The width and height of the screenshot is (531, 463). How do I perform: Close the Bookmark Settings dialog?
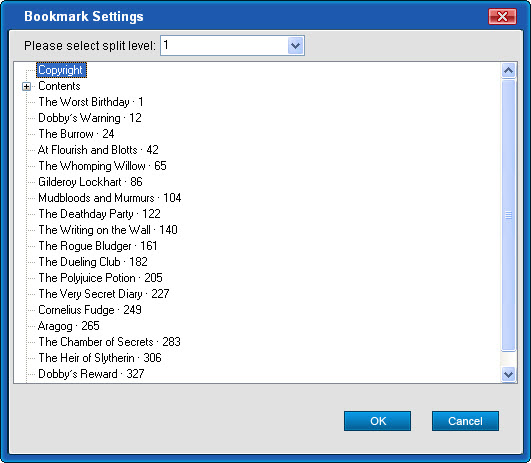point(502,17)
